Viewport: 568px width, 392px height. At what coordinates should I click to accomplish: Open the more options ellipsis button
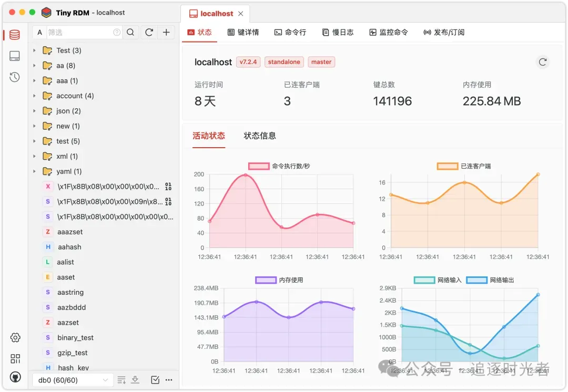pyautogui.click(x=169, y=380)
